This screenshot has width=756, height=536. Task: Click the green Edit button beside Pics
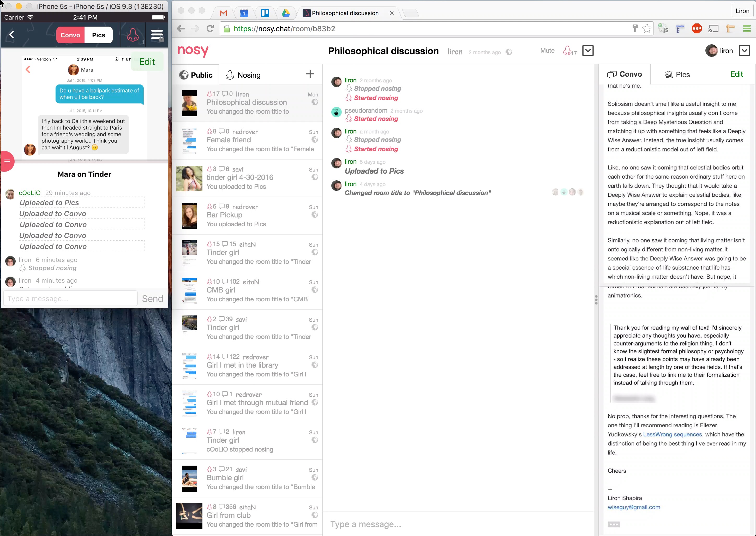(736, 74)
